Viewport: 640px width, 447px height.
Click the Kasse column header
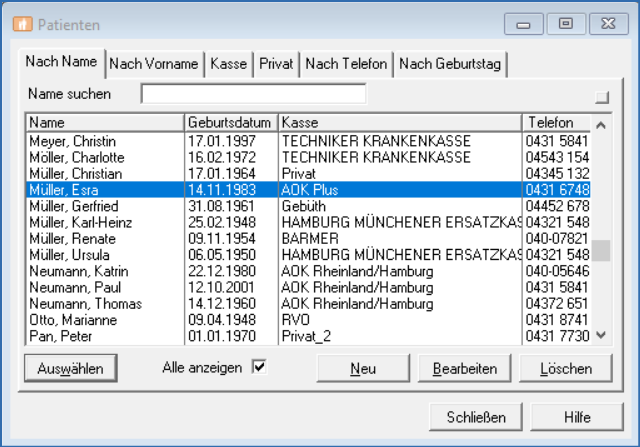[x=400, y=122]
